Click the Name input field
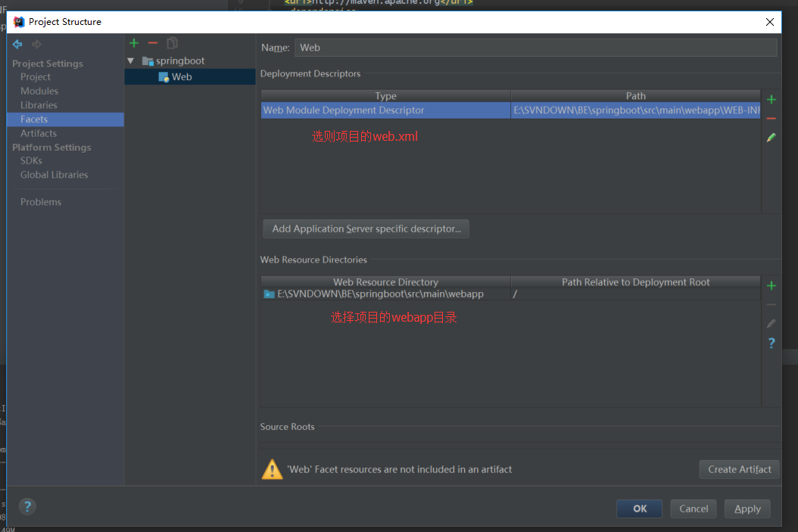 [x=535, y=48]
